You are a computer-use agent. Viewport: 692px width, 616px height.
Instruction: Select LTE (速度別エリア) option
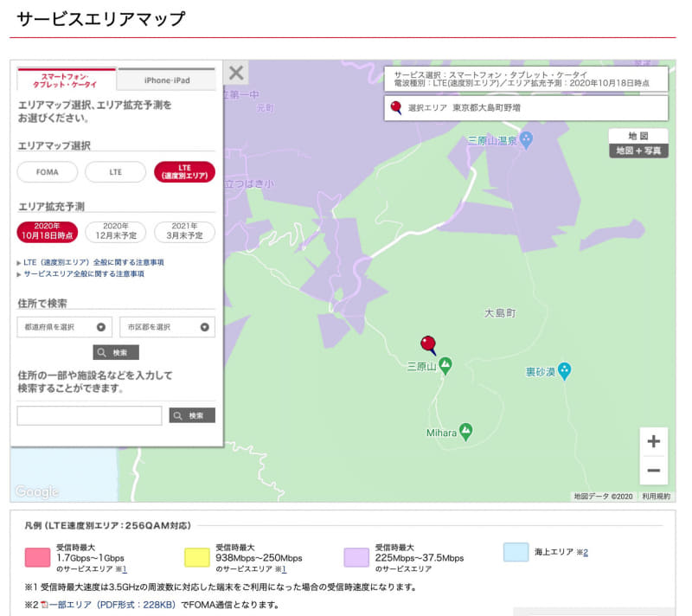pyautogui.click(x=184, y=172)
